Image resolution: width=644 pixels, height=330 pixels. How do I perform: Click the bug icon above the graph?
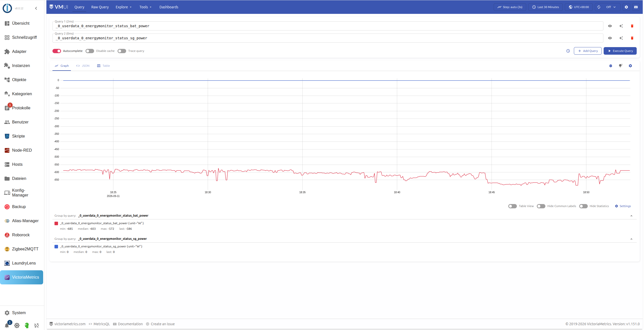click(x=610, y=66)
